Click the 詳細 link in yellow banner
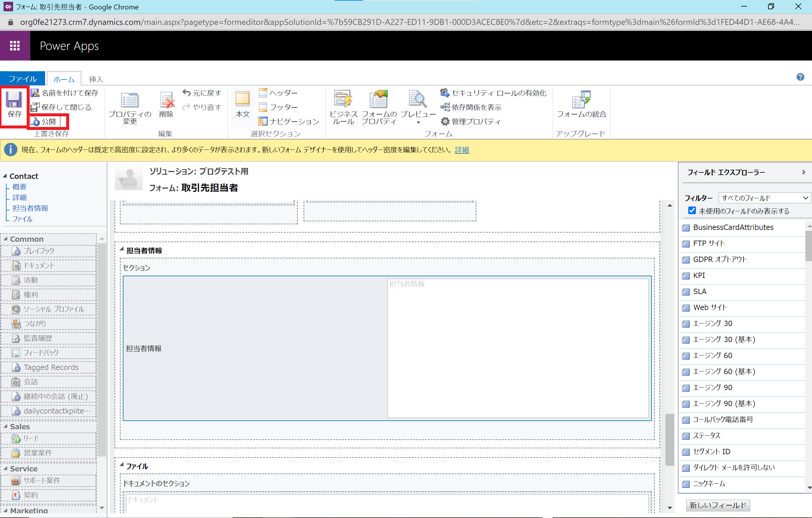This screenshot has width=812, height=518. 461,150
